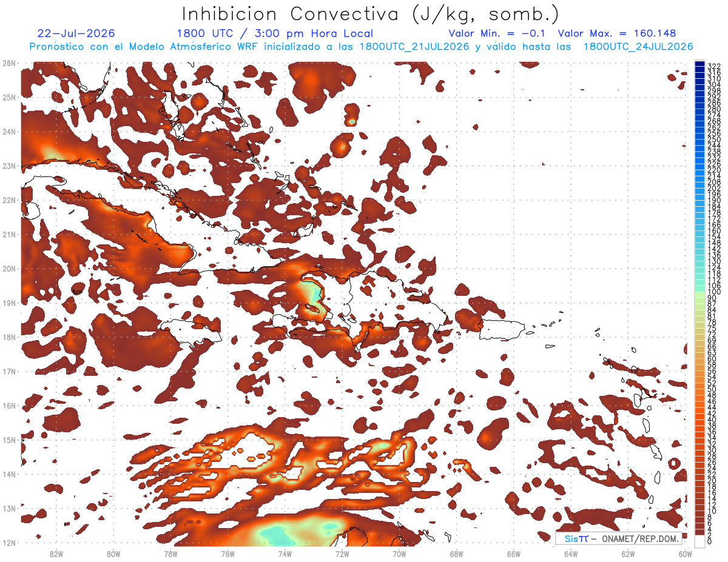The image size is (728, 562).
Task: Click the 66W longitude label
Action: (513, 554)
